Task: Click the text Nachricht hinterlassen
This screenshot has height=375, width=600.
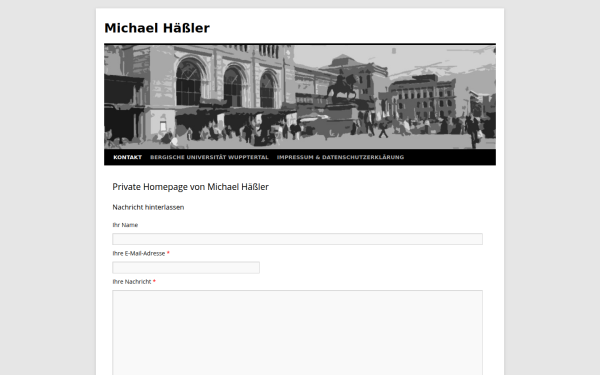Action: click(148, 207)
